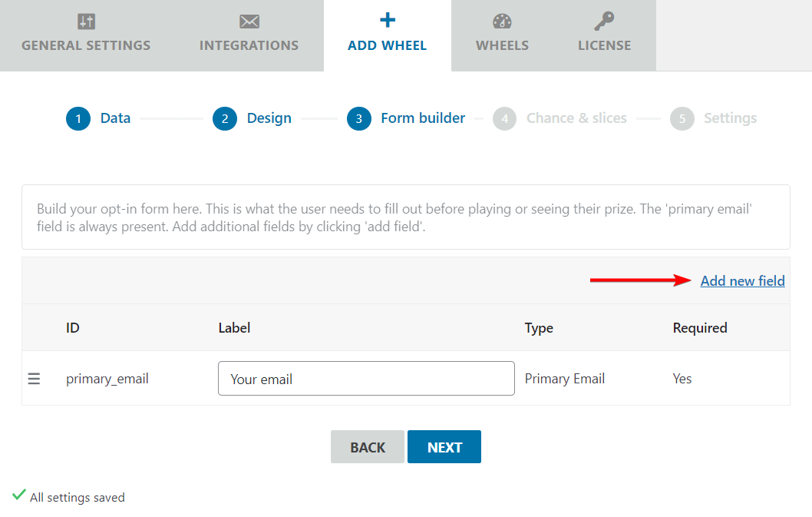
Task: Click the License key icon
Action: pos(604,22)
